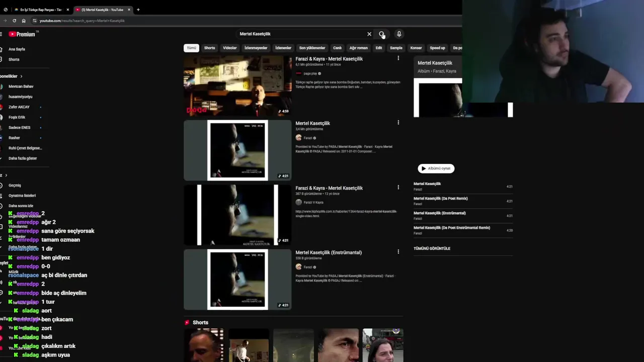Click the browser address bar URL

pos(82,21)
